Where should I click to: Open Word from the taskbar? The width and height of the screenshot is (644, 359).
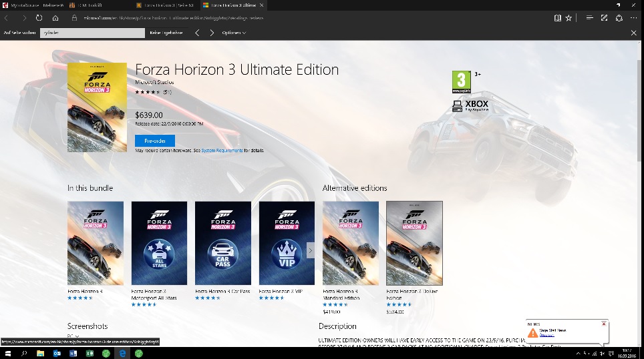[x=73, y=353]
